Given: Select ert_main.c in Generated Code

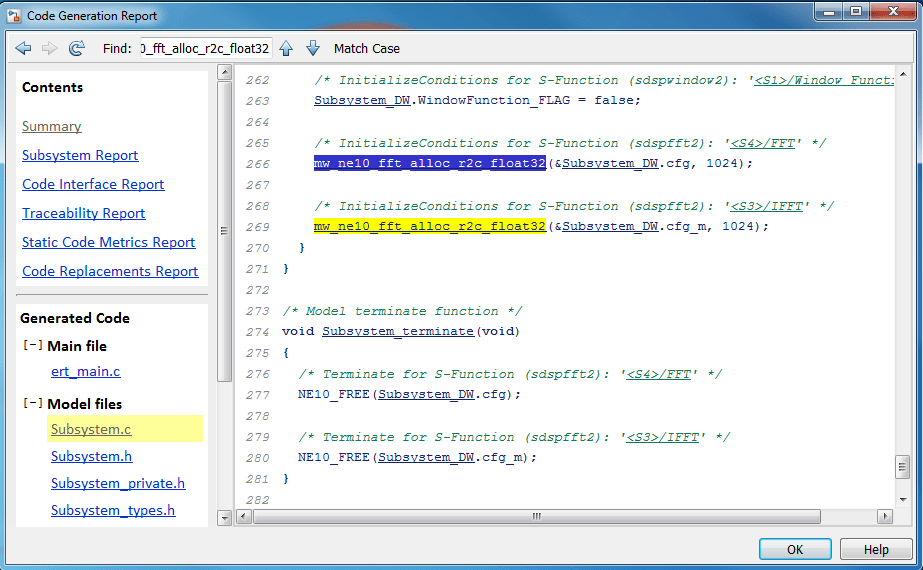Looking at the screenshot, I should pyautogui.click(x=85, y=371).
